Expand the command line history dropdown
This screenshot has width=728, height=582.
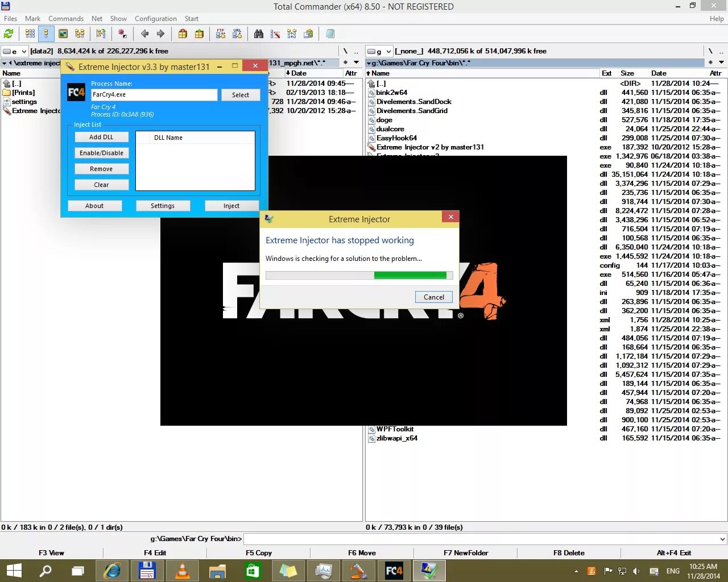point(722,539)
